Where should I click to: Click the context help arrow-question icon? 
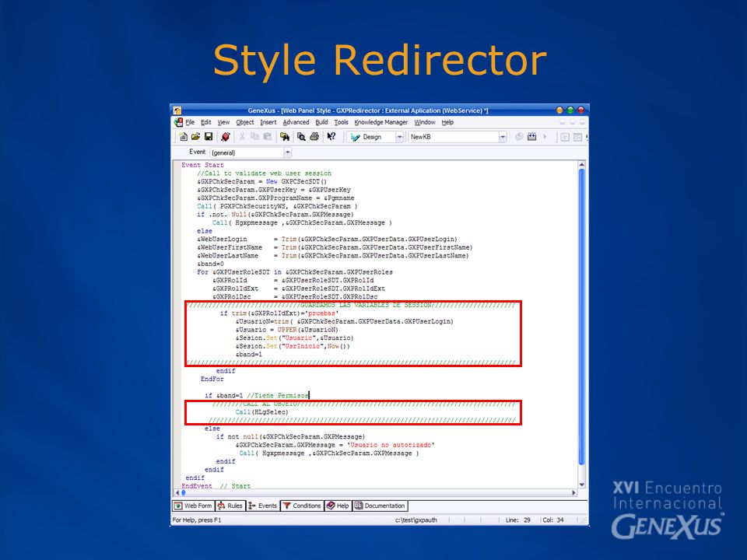click(331, 137)
